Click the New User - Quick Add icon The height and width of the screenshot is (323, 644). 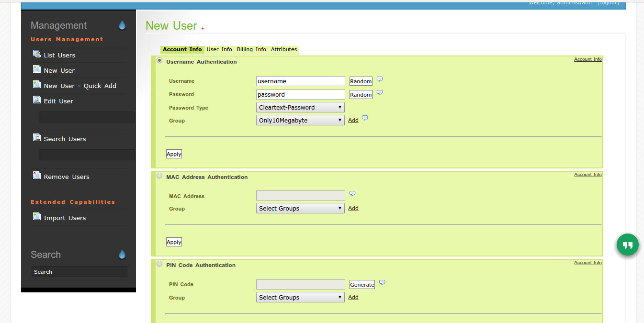[x=36, y=85]
